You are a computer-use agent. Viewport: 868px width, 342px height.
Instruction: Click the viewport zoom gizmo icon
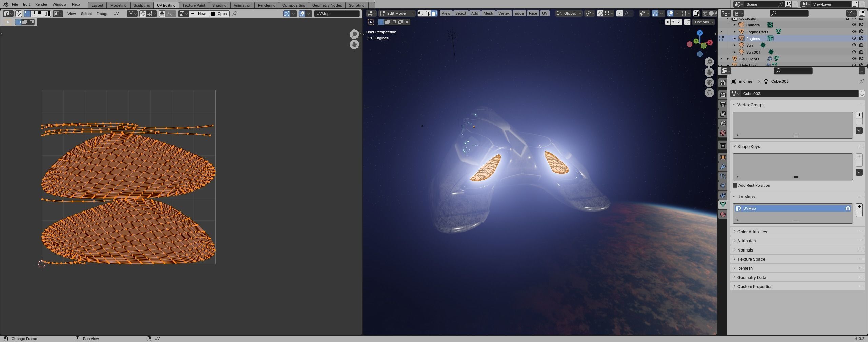709,62
